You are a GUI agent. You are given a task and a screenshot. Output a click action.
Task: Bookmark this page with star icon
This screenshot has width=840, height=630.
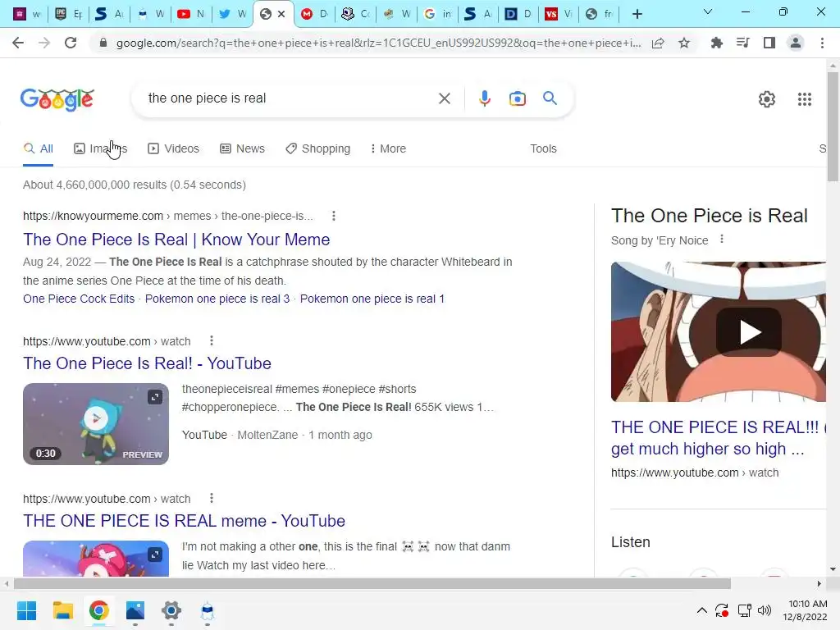pos(684,43)
